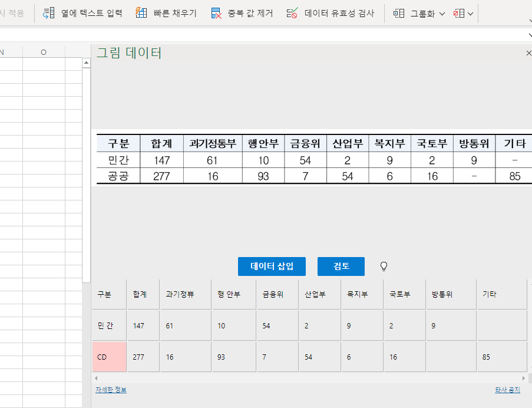532x408 pixels.
Task: Click the Text to Columns icon
Action: (48, 13)
